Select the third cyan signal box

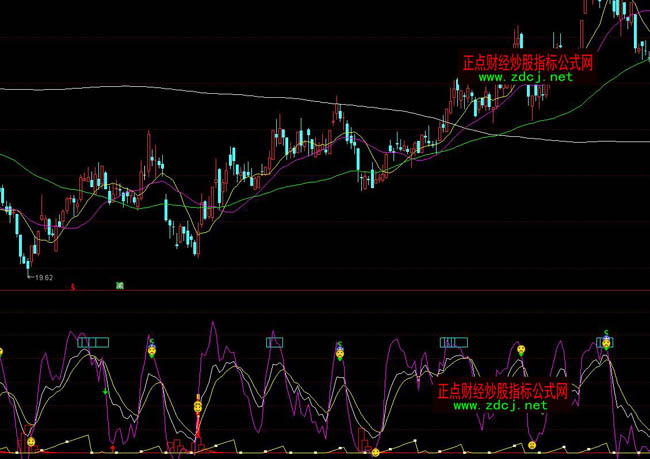(453, 342)
